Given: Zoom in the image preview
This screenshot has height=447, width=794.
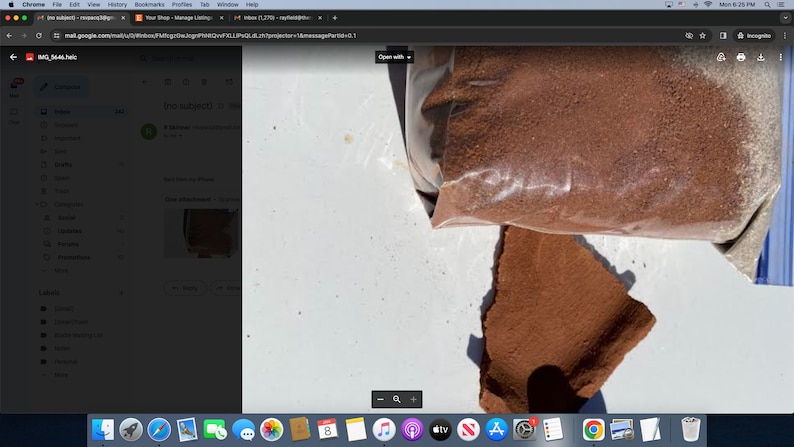Looking at the screenshot, I should 413,399.
